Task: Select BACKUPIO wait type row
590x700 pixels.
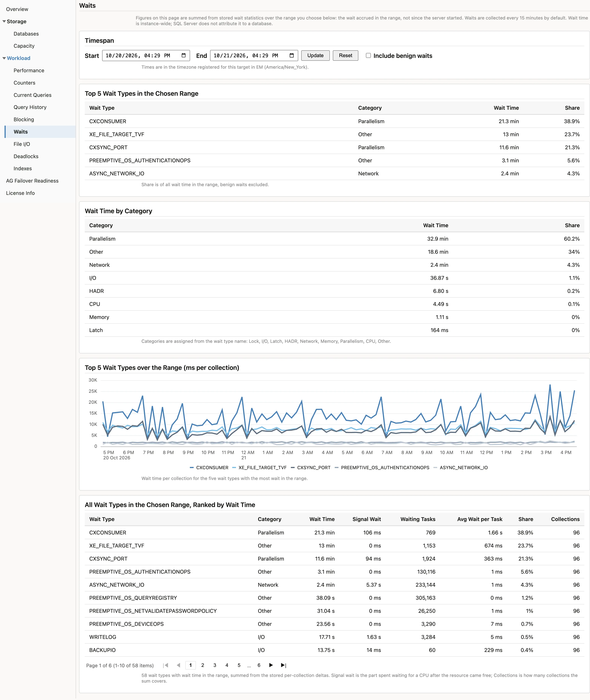Action: coord(335,650)
